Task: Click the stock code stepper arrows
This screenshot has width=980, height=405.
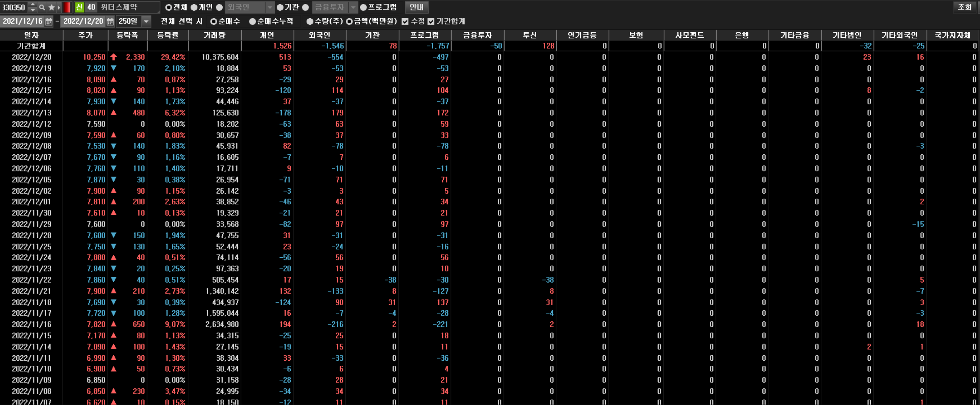Action: pos(33,7)
